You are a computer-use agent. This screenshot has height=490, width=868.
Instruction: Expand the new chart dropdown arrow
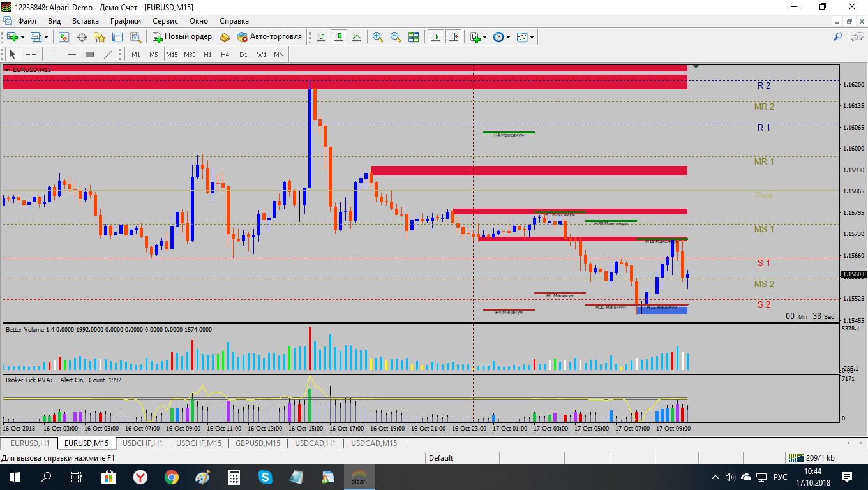21,37
